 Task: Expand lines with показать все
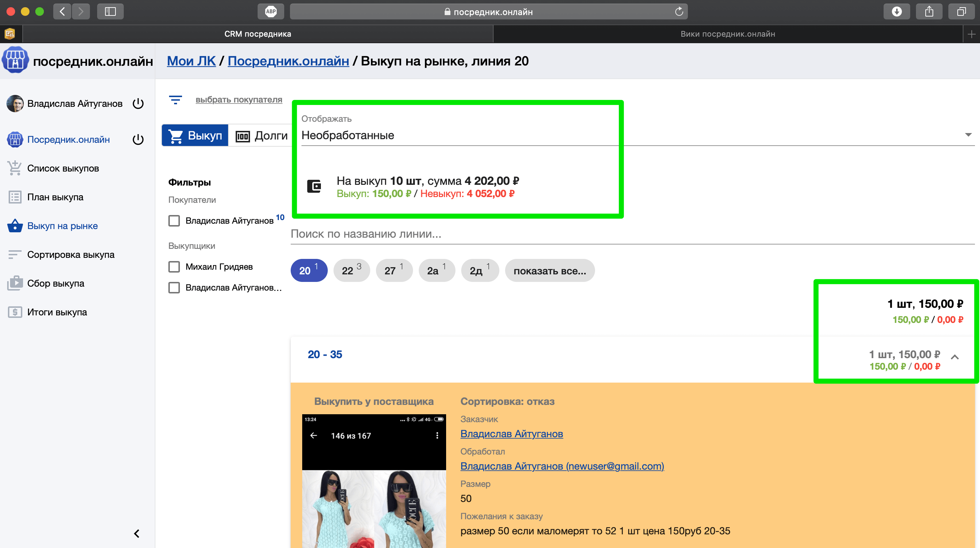pyautogui.click(x=549, y=271)
